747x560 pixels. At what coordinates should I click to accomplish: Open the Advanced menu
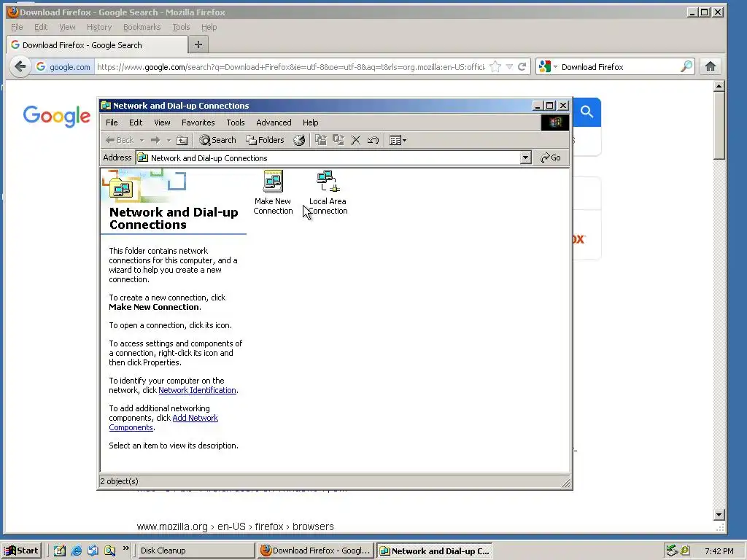pos(274,122)
